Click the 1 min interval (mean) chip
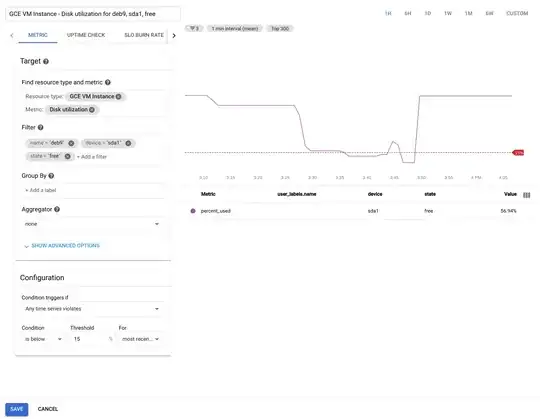This screenshot has width=540, height=419. (235, 28)
